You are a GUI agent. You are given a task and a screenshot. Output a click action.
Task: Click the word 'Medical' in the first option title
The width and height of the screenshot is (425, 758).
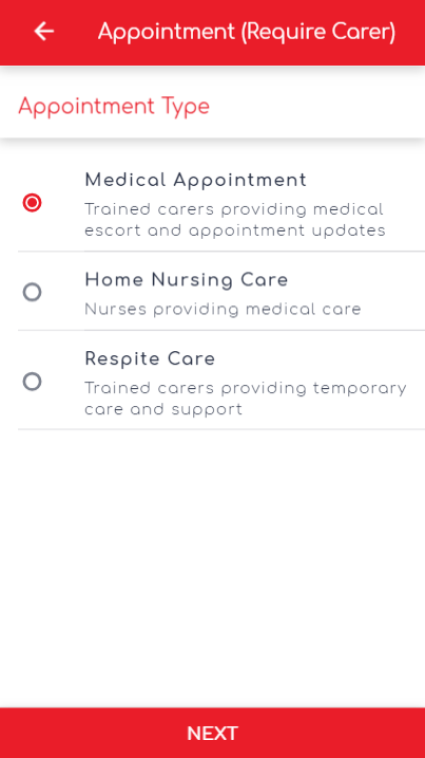(x=125, y=180)
